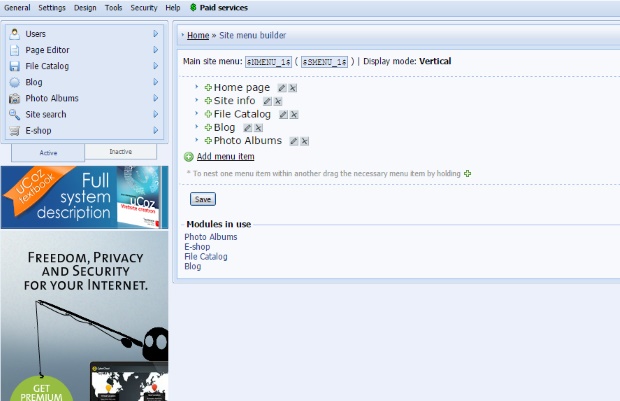The height and width of the screenshot is (401, 620).
Task: Click the Users module icon in sidebar
Action: [x=15, y=34]
